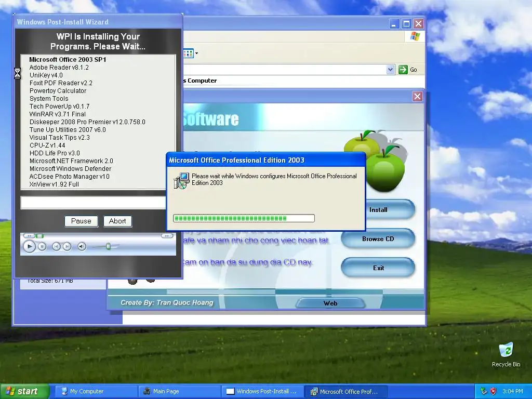This screenshot has width=532, height=399.
Task: Click the Start button
Action: [24, 391]
